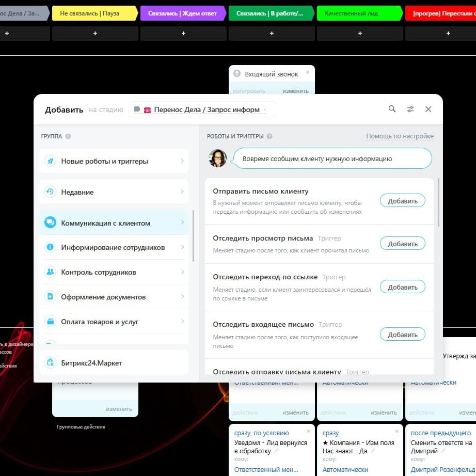The height and width of the screenshot is (476, 476).
Task: Click the help icon next to ГРУППА
Action: pos(68,136)
